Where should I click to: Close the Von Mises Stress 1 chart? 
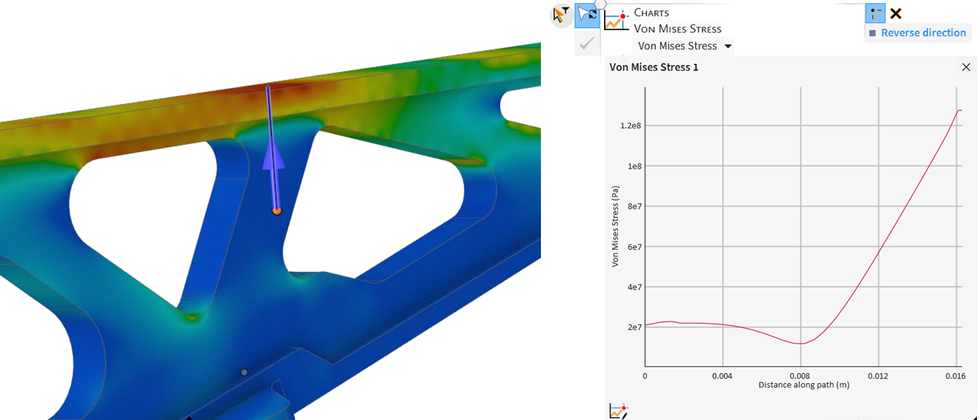[966, 67]
